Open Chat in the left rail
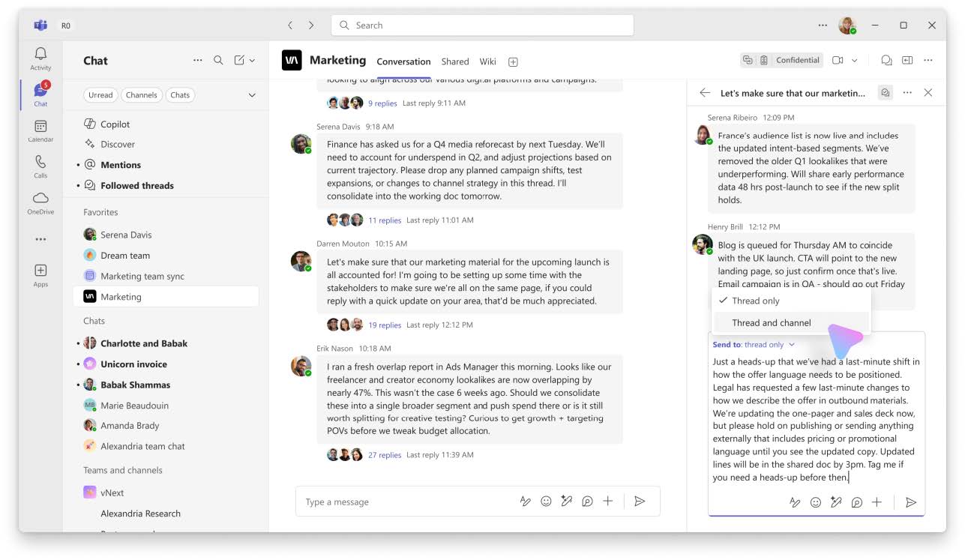The height and width of the screenshot is (560, 965). tap(40, 94)
